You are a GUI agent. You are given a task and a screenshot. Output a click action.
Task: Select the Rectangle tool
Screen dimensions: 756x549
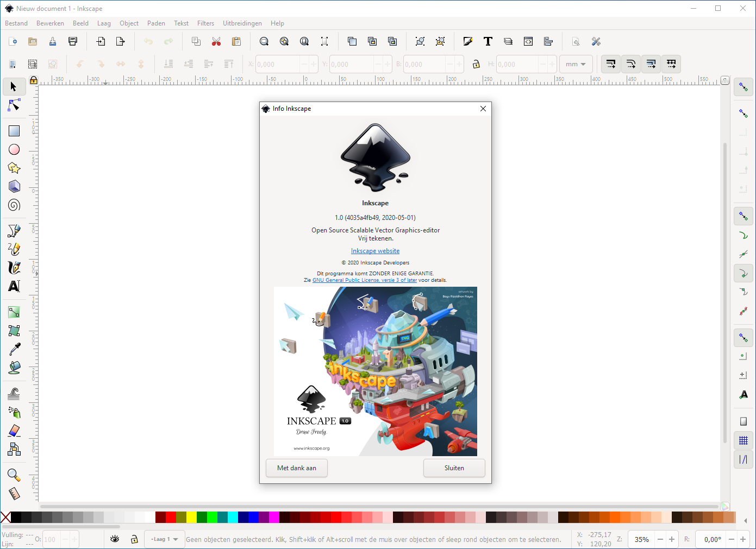click(14, 131)
